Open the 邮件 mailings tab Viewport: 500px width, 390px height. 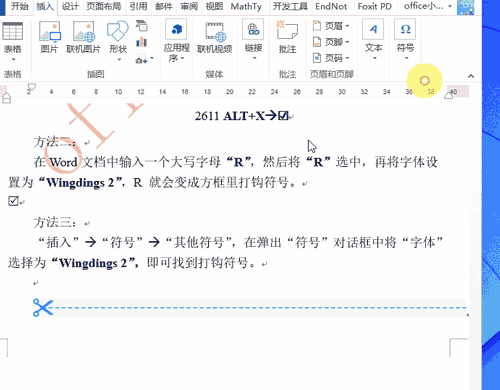164,6
